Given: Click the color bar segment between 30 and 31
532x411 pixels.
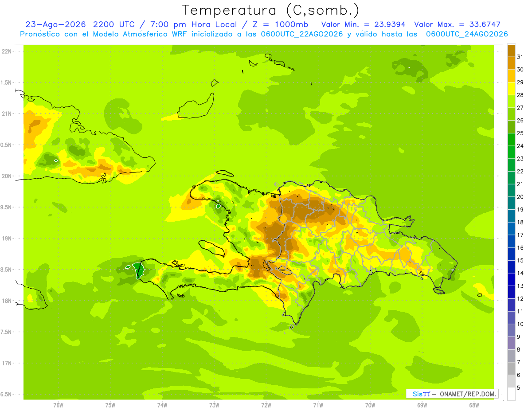Looking at the screenshot, I should pos(511,63).
